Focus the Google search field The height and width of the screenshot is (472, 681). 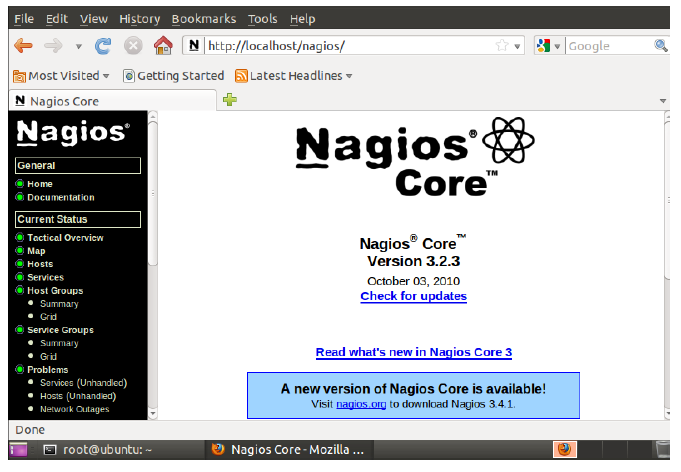(x=609, y=46)
